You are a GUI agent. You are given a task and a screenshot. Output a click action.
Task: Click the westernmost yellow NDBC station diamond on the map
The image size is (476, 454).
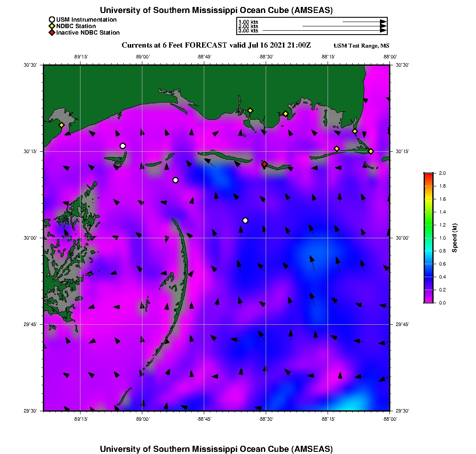pyautogui.click(x=61, y=125)
